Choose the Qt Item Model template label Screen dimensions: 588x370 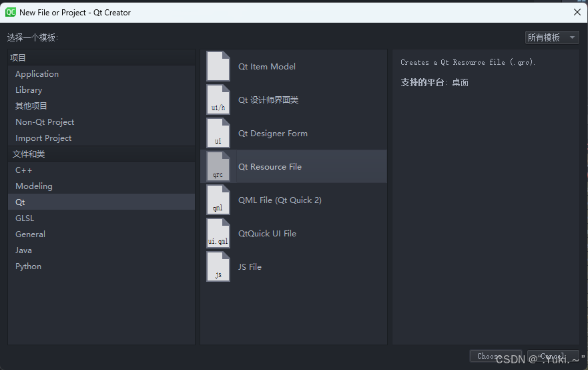coord(267,66)
